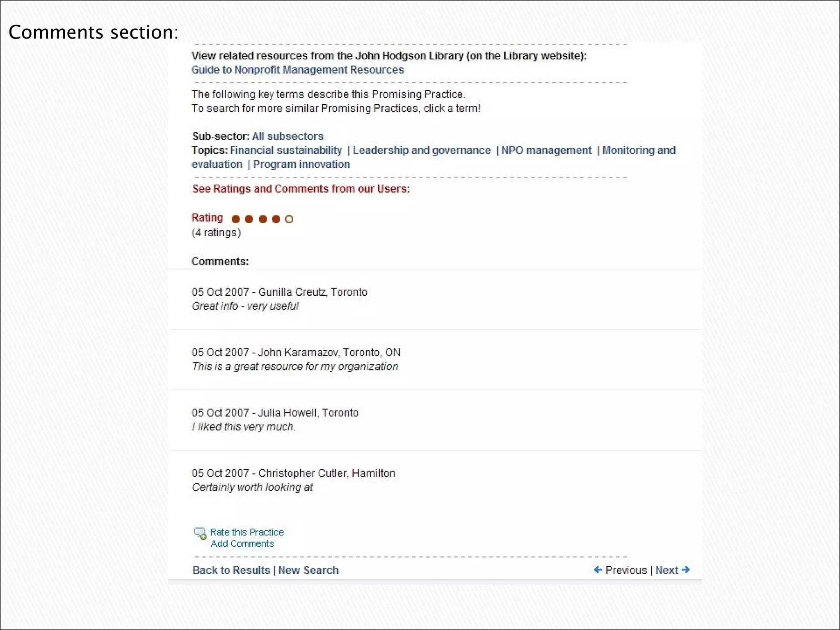
Task: Go Back to Results
Action: pos(231,570)
